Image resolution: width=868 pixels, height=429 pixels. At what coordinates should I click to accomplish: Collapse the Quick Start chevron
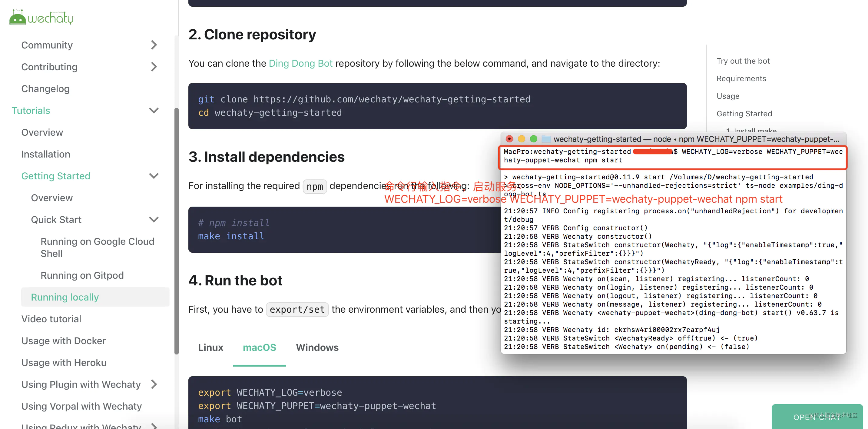pos(154,220)
